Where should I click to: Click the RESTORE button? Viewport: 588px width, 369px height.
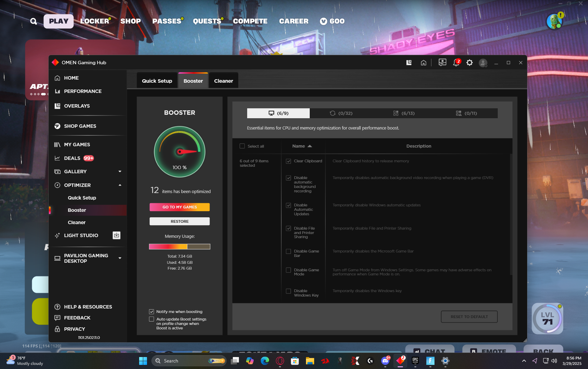pyautogui.click(x=179, y=221)
